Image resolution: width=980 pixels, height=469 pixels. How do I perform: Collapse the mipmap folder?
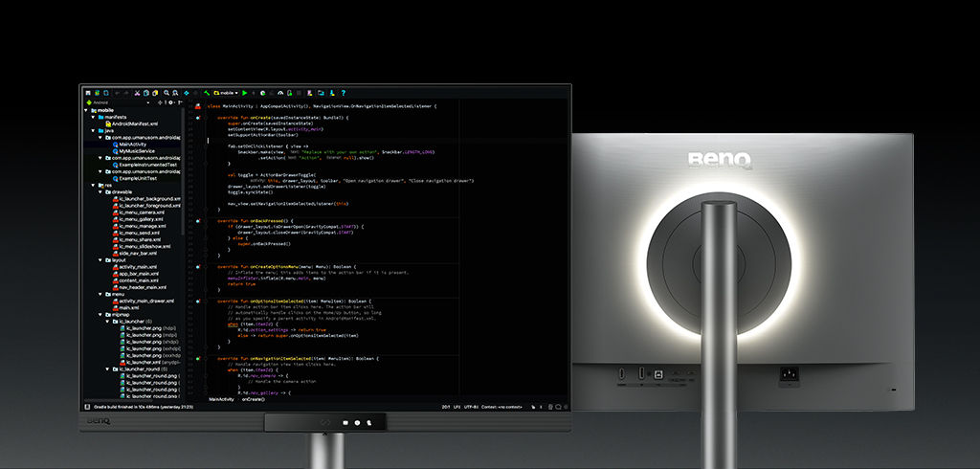click(100, 314)
